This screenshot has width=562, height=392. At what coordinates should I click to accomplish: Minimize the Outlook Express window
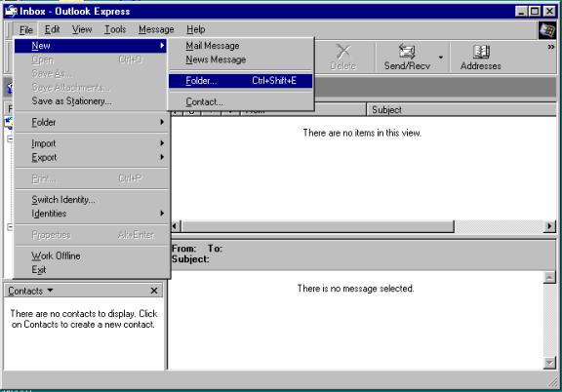tap(521, 11)
